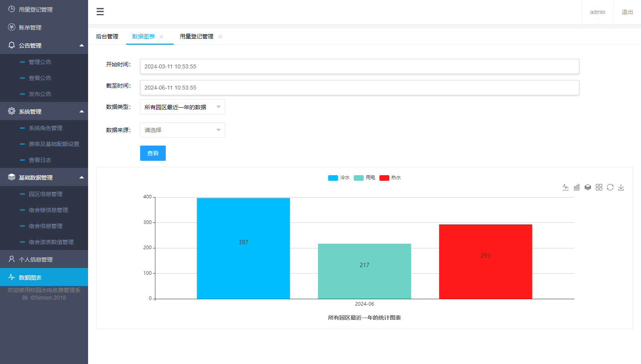This screenshot has height=364, width=641.
Task: Open 宿舍读表数值管理 submenu item
Action: 44,242
